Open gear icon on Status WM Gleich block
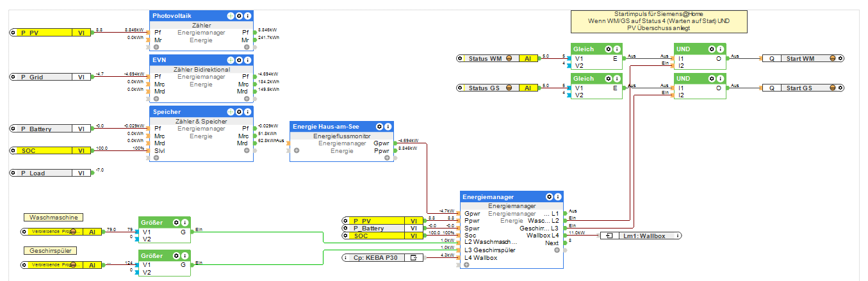The height and width of the screenshot is (281, 868). pyautogui.click(x=608, y=49)
